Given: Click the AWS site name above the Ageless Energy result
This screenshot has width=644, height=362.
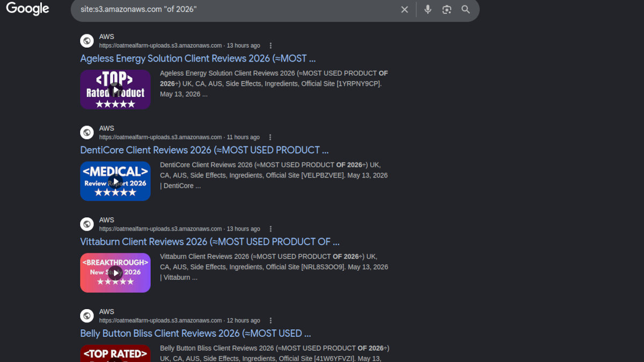Looking at the screenshot, I should (107, 36).
